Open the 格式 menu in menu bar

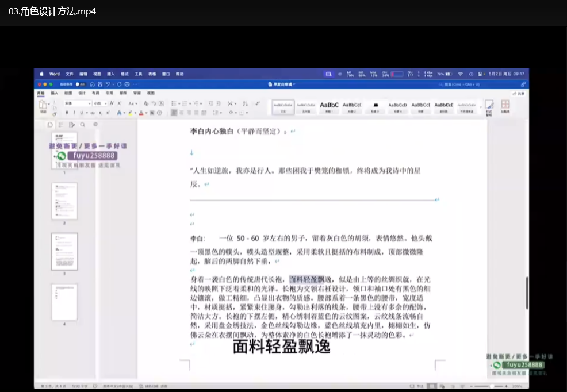click(125, 74)
